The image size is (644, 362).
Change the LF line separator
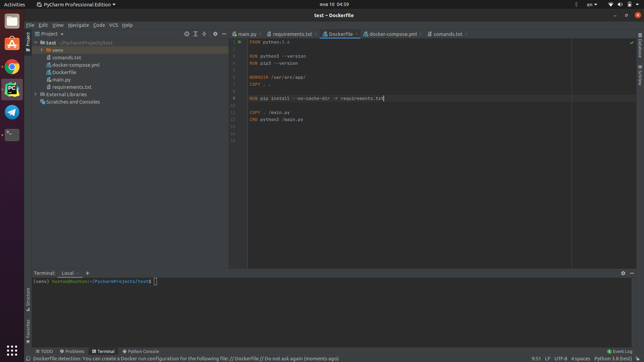[548, 359]
